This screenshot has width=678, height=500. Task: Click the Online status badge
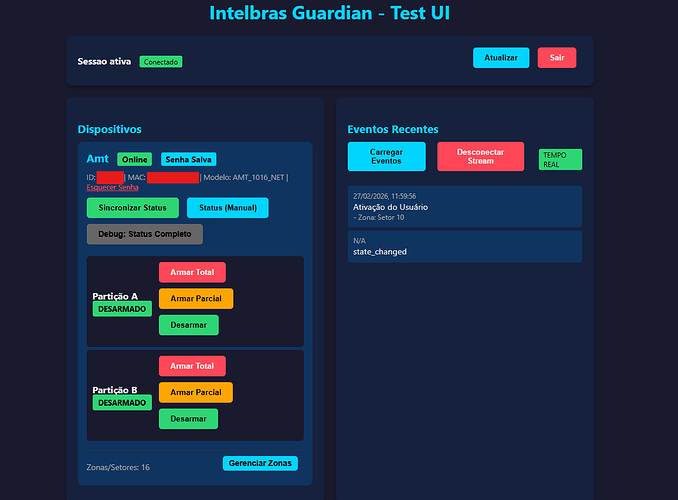[x=134, y=159]
